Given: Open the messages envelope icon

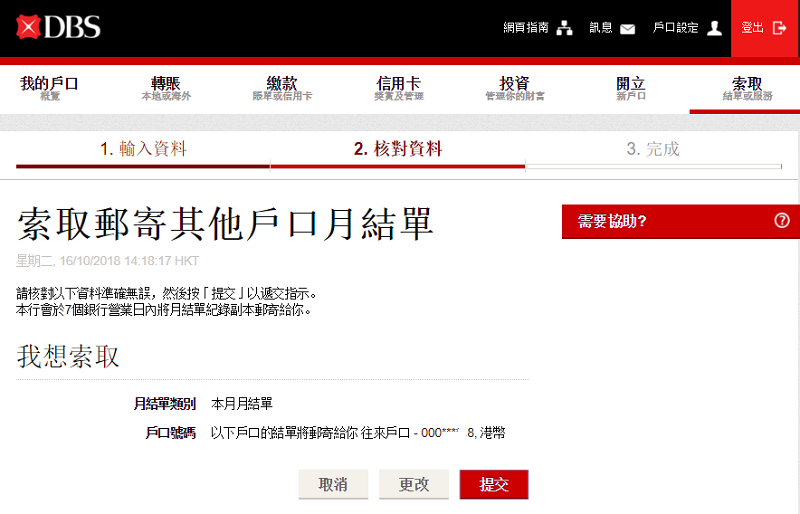Looking at the screenshot, I should 627,28.
